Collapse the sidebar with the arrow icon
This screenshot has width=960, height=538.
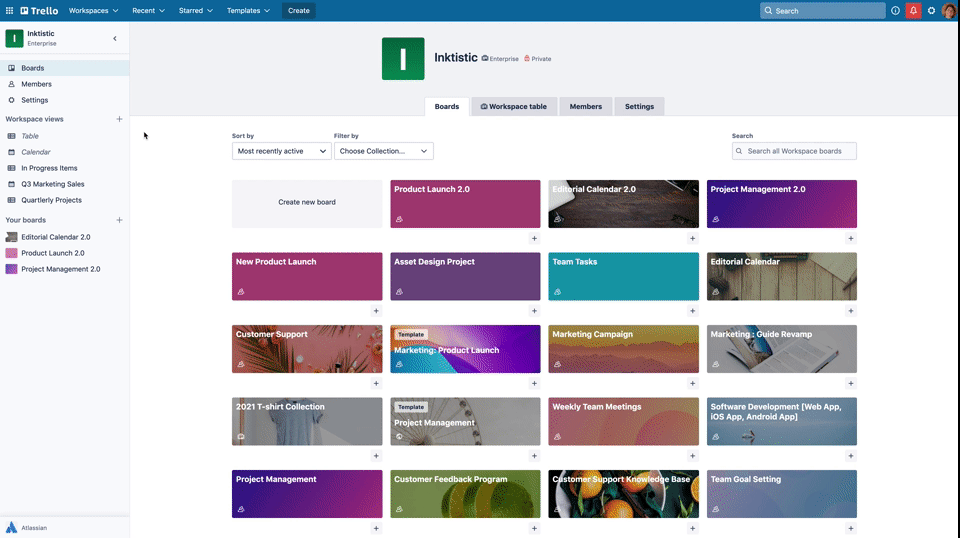[x=114, y=39]
